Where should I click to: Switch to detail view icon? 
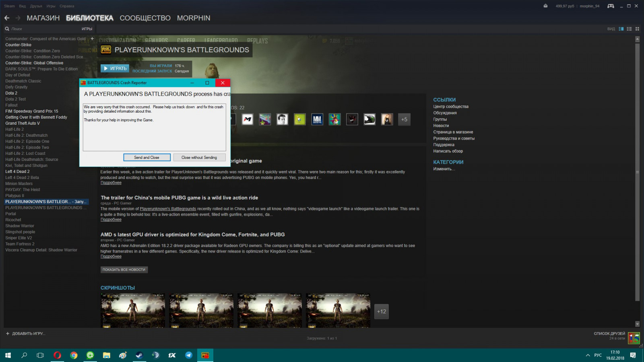point(621,29)
